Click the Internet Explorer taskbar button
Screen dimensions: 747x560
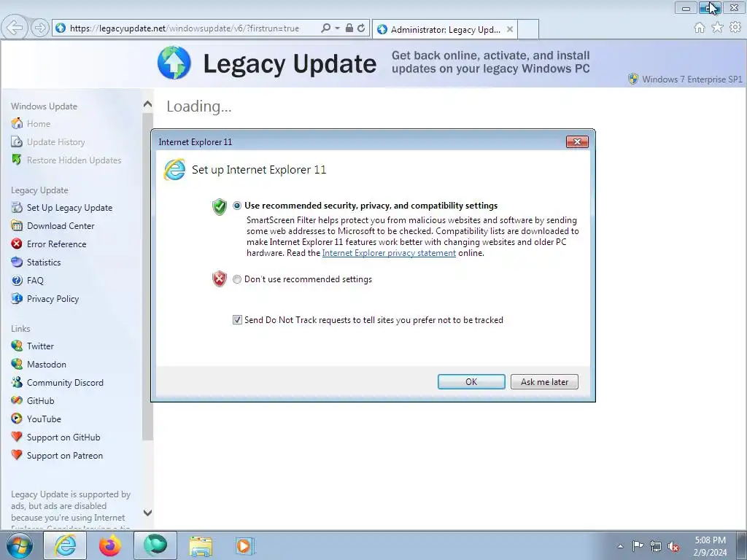(x=65, y=545)
